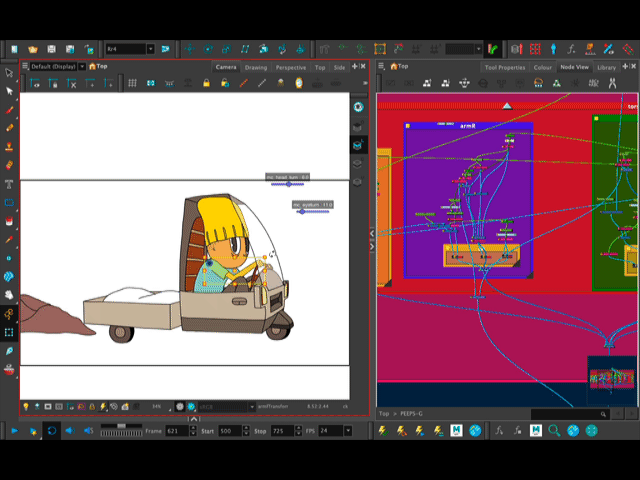The image size is (640, 480).
Task: Open the Tool Properties tab
Action: 505,67
